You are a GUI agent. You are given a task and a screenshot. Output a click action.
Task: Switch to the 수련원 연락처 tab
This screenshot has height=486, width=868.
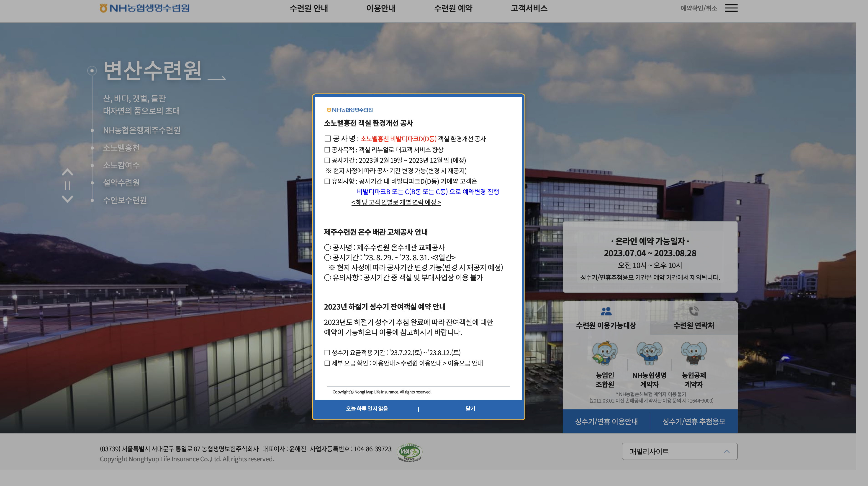(x=693, y=325)
